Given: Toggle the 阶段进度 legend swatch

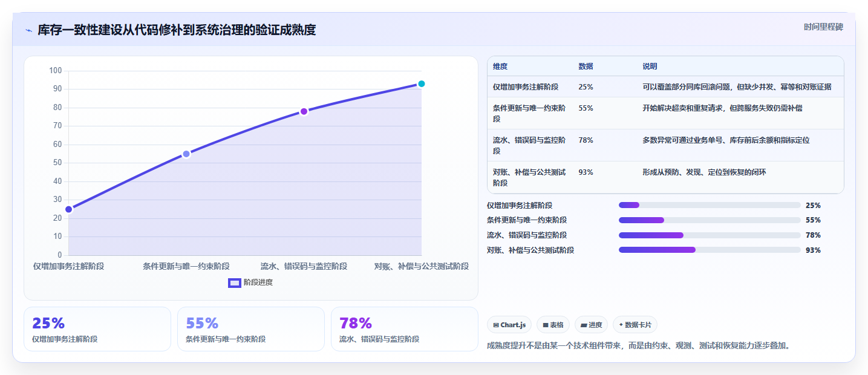Looking at the screenshot, I should tap(235, 282).
